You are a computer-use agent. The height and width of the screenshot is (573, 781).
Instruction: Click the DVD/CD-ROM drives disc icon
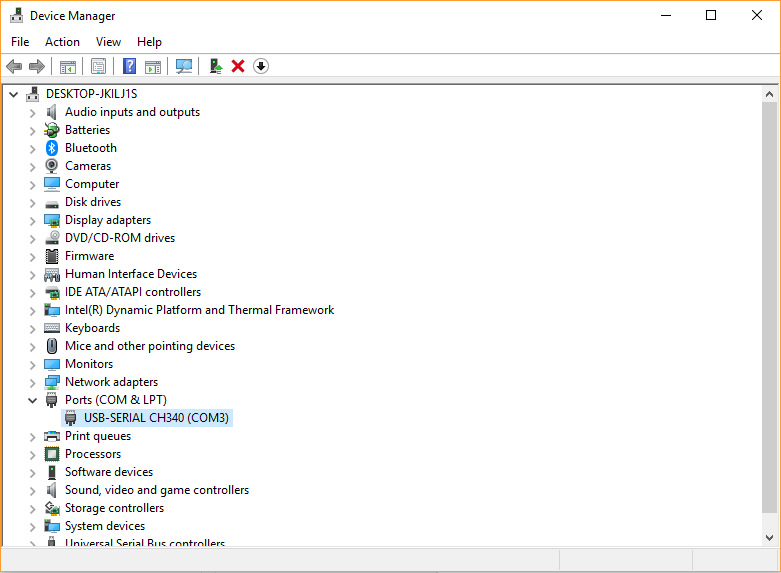click(x=52, y=238)
